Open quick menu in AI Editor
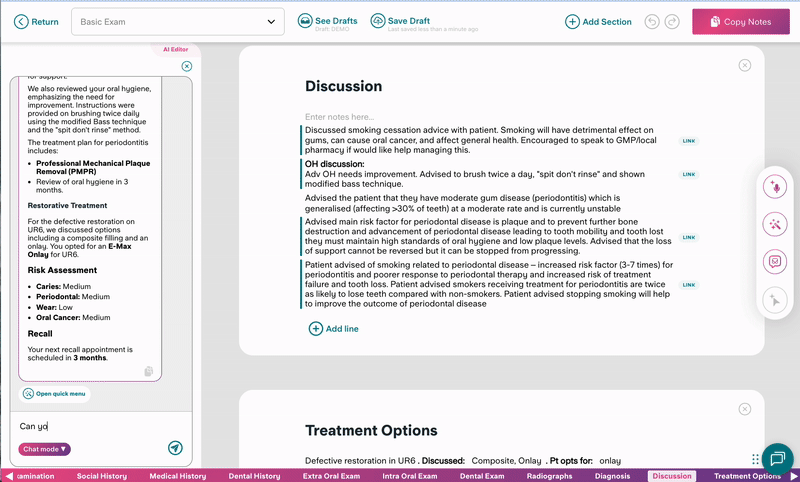 point(54,394)
